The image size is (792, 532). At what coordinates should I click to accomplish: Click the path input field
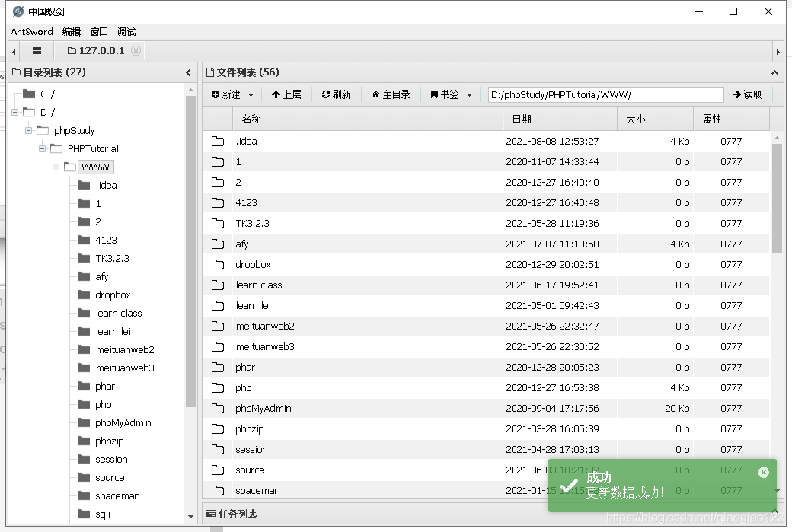coord(605,94)
